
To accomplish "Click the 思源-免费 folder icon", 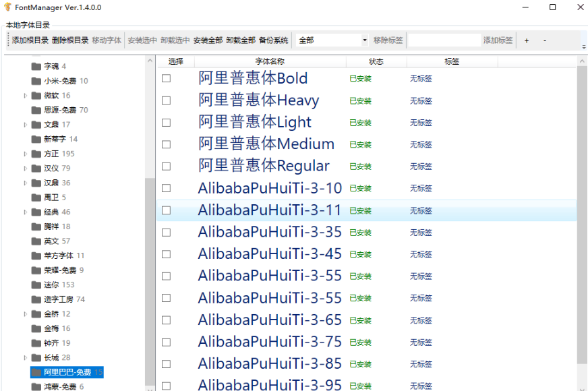I will coord(36,110).
